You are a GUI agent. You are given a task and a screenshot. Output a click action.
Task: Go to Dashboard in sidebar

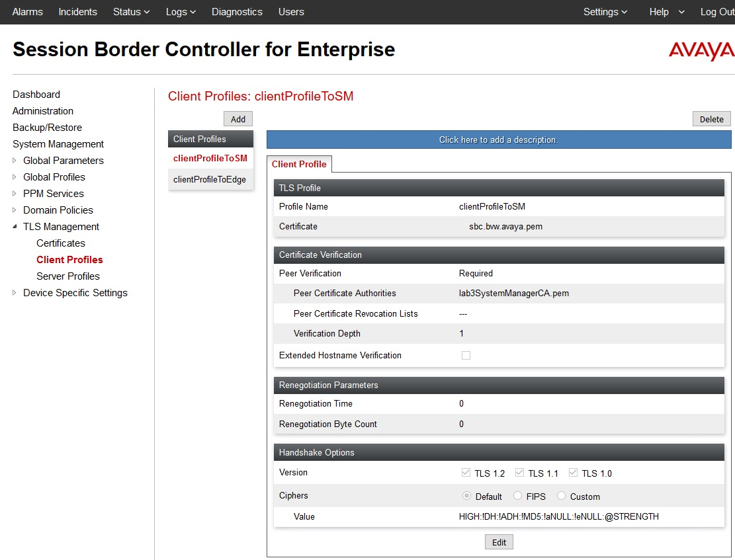pos(36,94)
